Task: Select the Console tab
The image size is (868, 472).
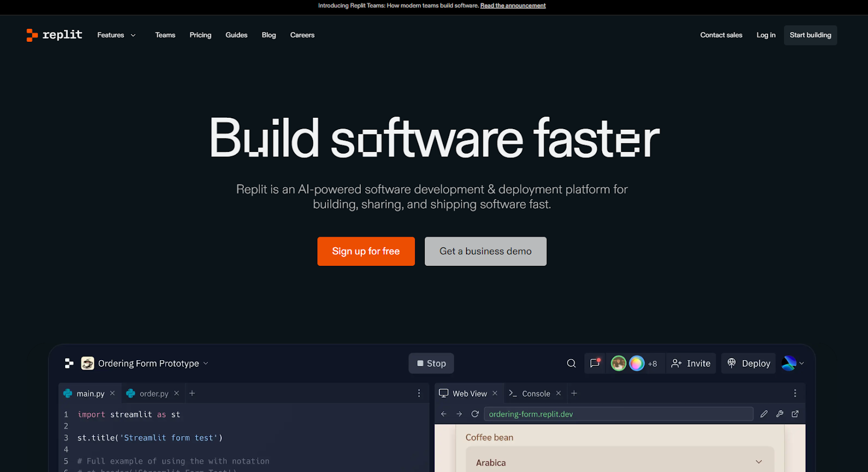Action: 530,393
